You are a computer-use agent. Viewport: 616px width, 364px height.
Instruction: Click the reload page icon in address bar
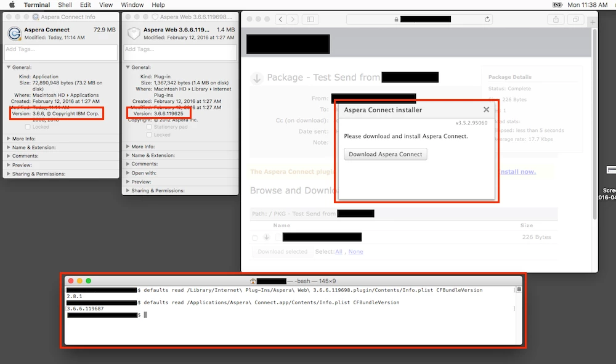point(487,19)
